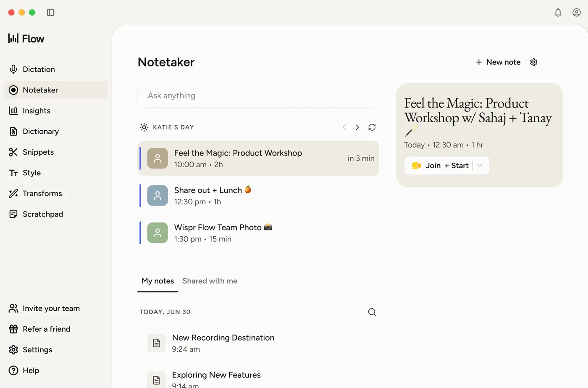Click Exploring New Features document icon
Viewport: 588px width, 388px height.
click(157, 380)
